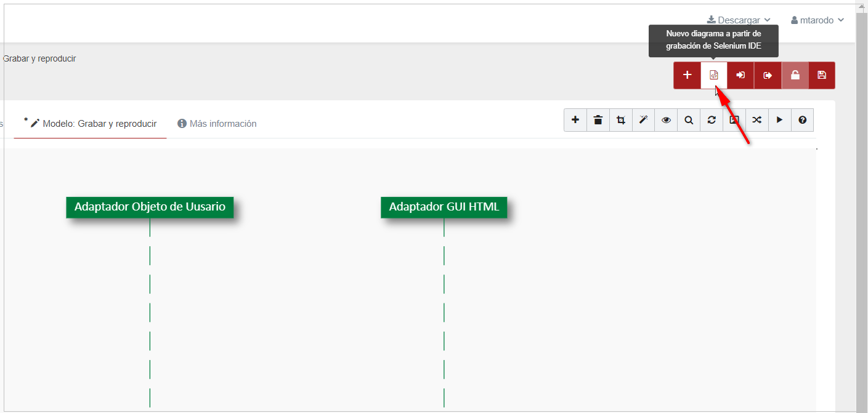Screen dimensions: 868x413
Task: Click the gray plus icon in model toolbar
Action: [575, 120]
